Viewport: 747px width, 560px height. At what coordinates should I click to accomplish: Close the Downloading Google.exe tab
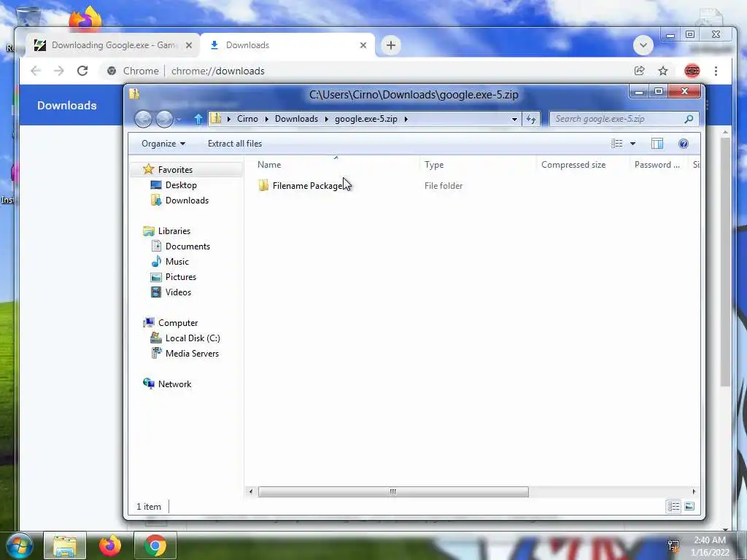coord(189,45)
